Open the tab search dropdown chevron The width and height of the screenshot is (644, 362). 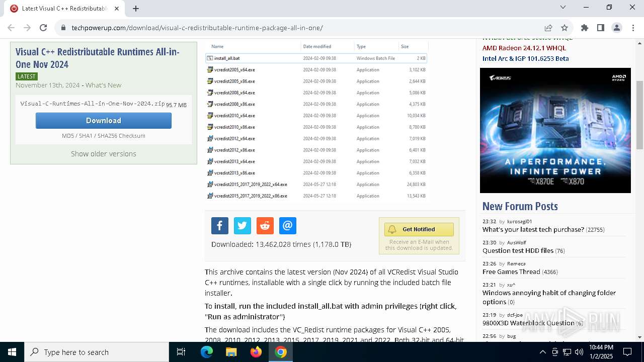tap(563, 7)
